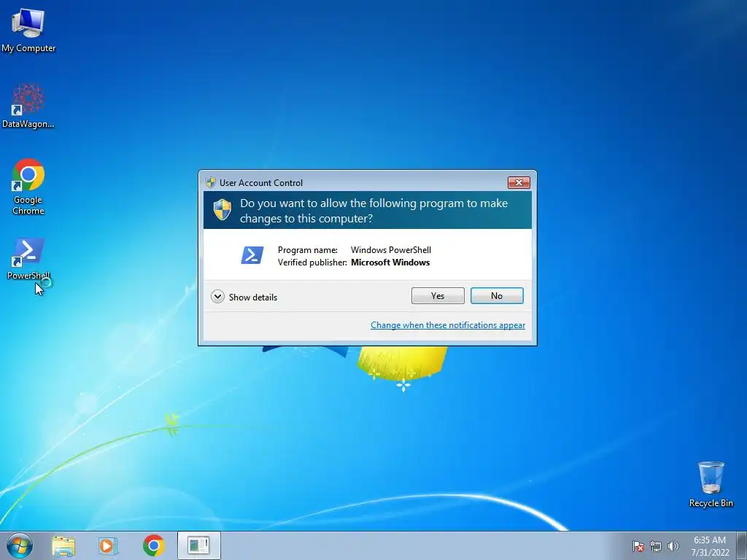Click the PowerShell icon inside the UAC dialog
The width and height of the screenshot is (747, 560).
(252, 255)
